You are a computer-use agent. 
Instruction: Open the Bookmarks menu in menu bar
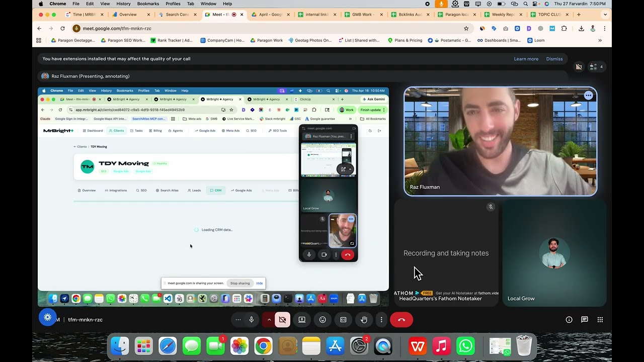(x=148, y=4)
